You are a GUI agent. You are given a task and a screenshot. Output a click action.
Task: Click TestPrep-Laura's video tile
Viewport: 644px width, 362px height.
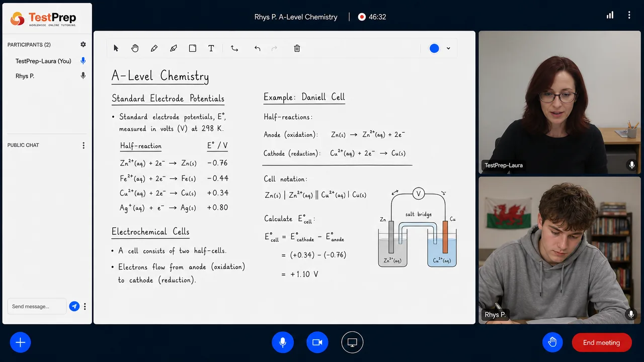pyautogui.click(x=560, y=103)
